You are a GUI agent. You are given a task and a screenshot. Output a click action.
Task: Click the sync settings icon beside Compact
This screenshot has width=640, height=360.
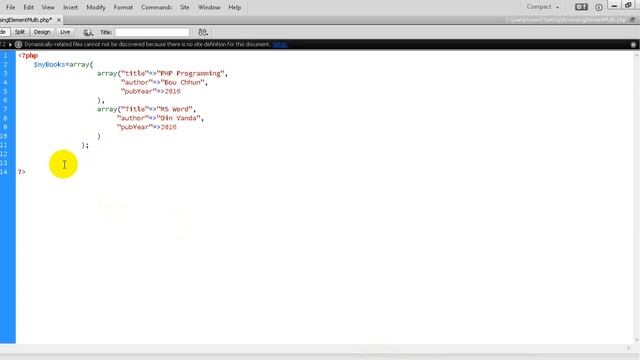pyautogui.click(x=581, y=7)
